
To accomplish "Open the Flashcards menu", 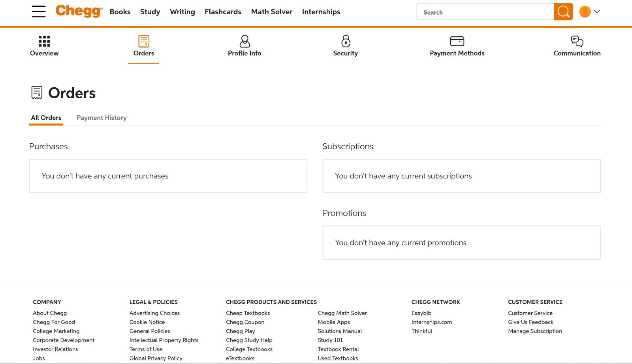I will pos(223,12).
